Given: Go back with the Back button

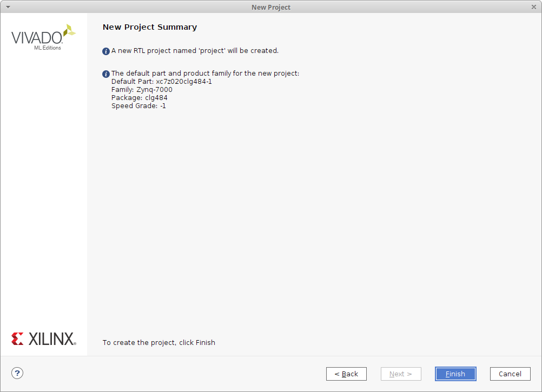Looking at the screenshot, I should click(346, 374).
